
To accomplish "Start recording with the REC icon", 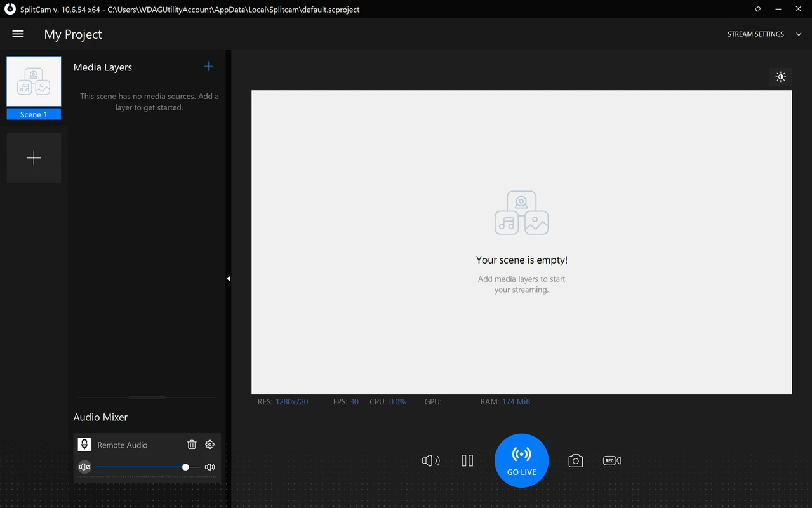I will pos(611,460).
